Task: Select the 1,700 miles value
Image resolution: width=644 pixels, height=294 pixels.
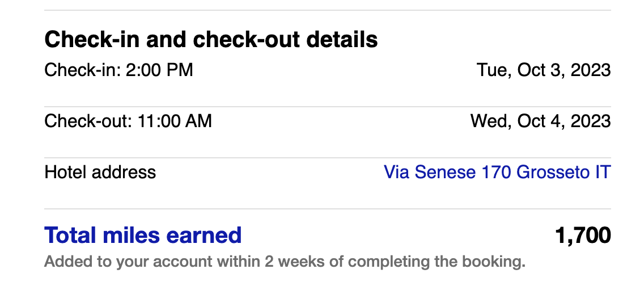Action: (x=583, y=235)
